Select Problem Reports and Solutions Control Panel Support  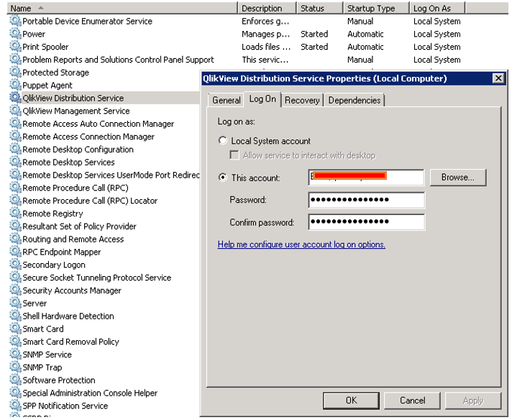click(118, 60)
